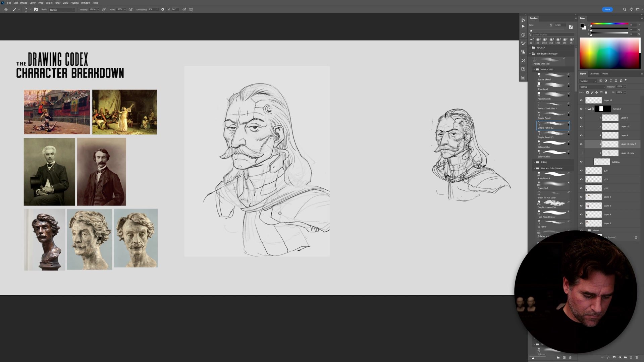Screen dimensions: 644x362
Task: Open the layer Kind filter dropdown
Action: [588, 81]
